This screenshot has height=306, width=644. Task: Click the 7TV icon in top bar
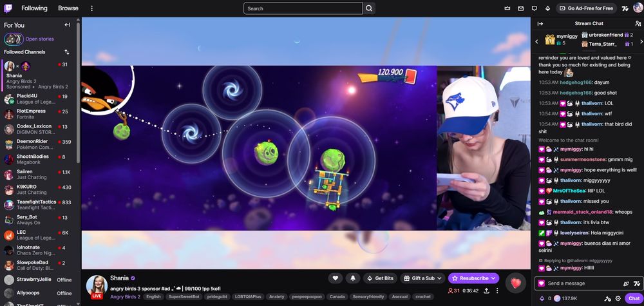click(625, 8)
